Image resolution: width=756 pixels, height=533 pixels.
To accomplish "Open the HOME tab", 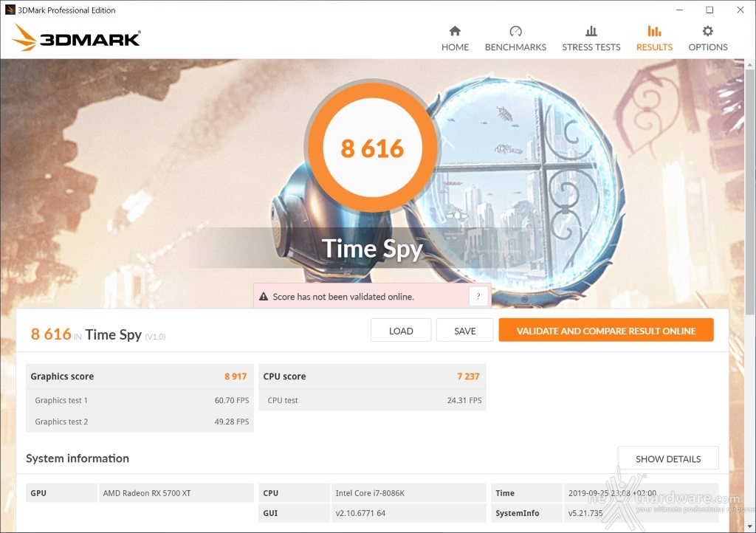I will [455, 47].
